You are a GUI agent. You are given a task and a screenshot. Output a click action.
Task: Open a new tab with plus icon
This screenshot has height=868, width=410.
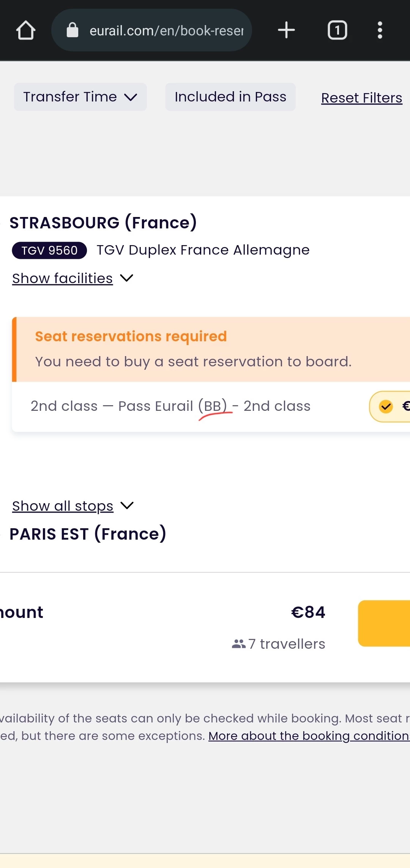(286, 30)
